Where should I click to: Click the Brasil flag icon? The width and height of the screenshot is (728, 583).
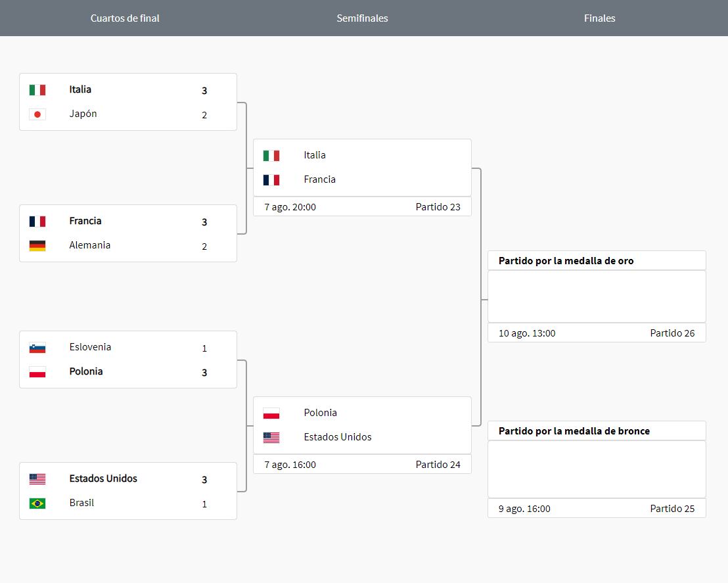(x=37, y=503)
